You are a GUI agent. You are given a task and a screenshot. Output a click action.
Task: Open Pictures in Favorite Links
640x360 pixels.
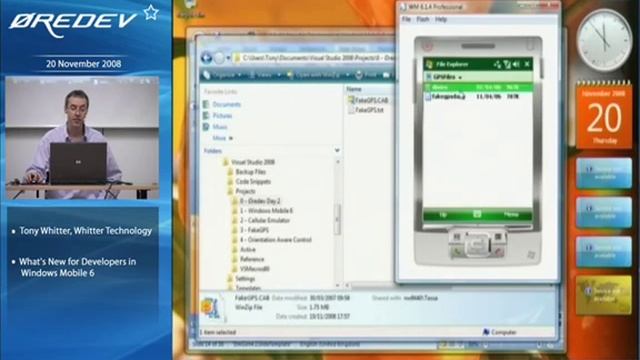click(218, 116)
